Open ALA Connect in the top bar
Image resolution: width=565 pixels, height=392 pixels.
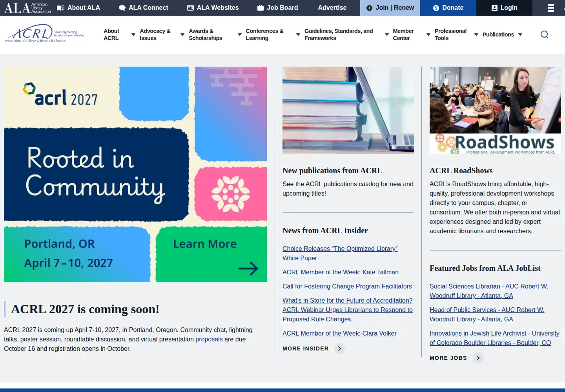pyautogui.click(x=144, y=8)
